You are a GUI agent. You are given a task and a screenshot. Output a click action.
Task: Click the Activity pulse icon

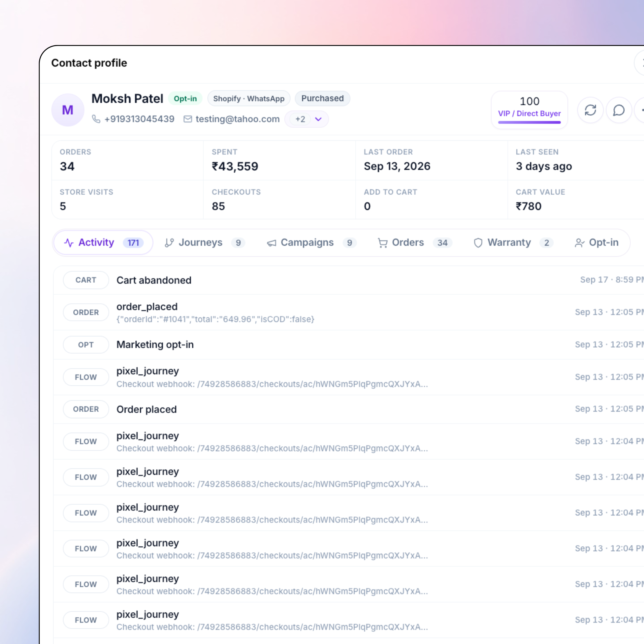coord(69,243)
